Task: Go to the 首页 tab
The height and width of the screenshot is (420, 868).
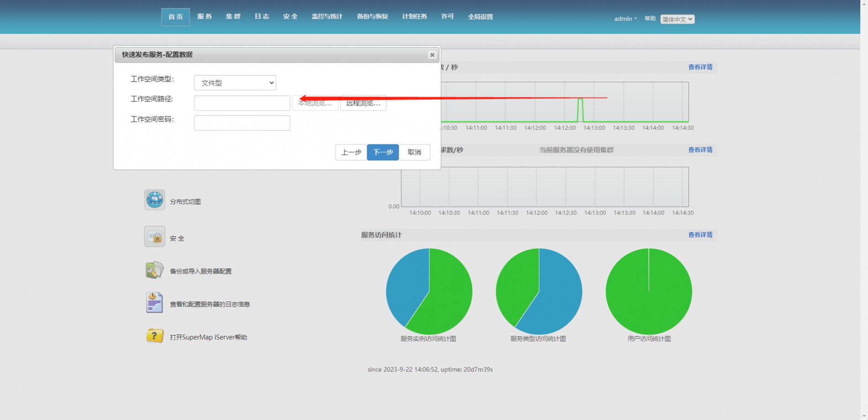Action: pos(175,17)
